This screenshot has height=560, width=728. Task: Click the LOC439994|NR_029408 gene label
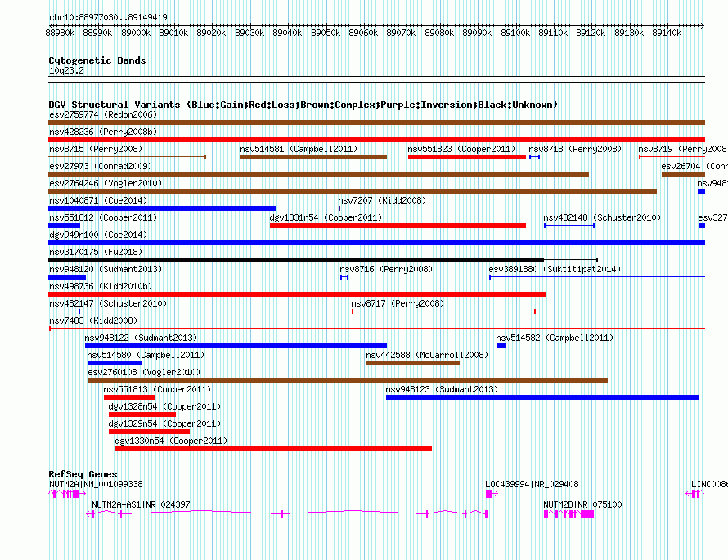pyautogui.click(x=532, y=484)
